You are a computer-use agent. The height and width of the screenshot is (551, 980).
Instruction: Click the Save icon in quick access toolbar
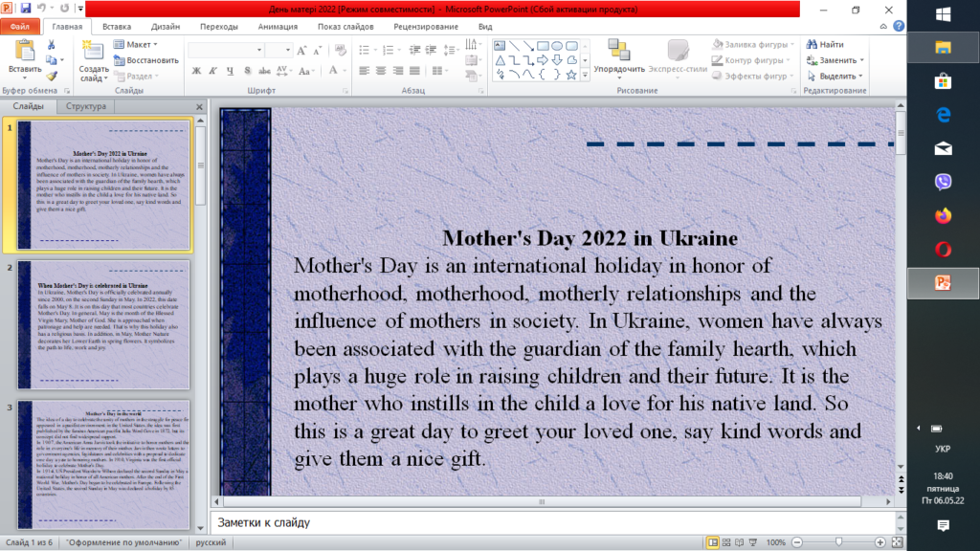26,9
